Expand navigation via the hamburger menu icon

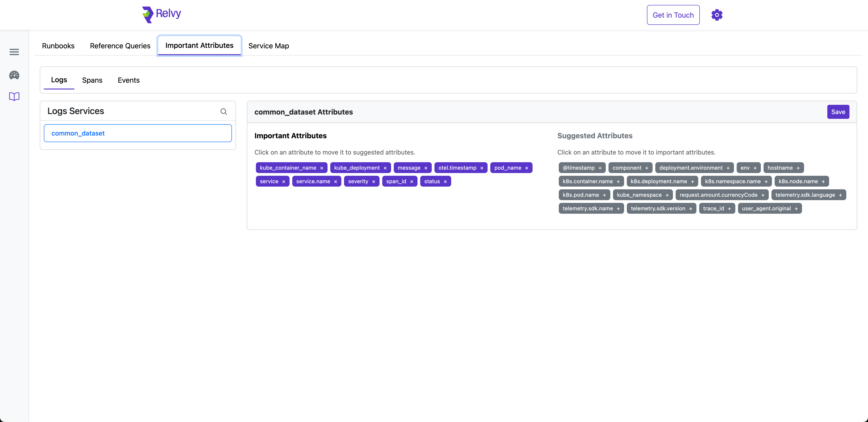(14, 52)
